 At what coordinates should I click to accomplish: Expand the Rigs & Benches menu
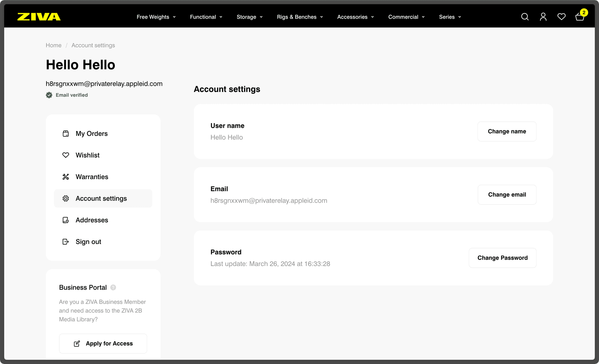point(299,17)
